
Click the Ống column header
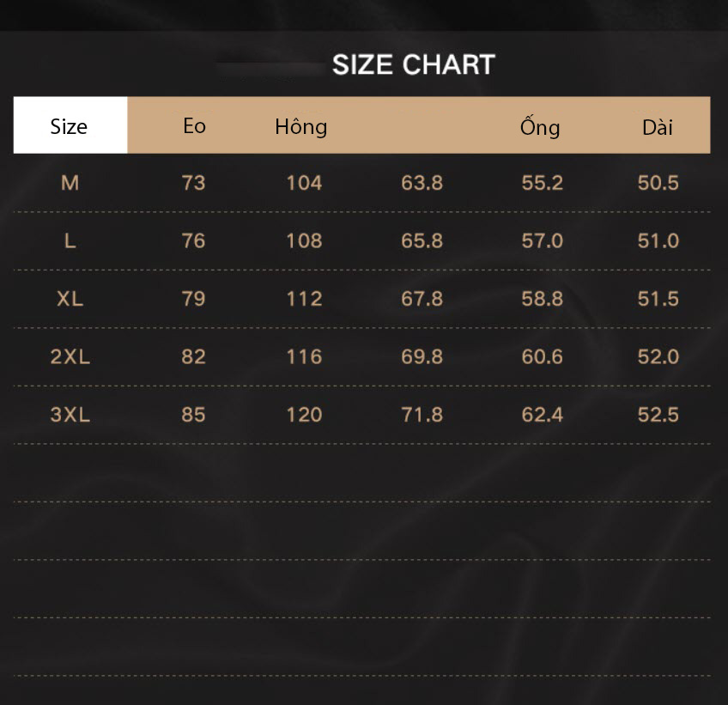coord(540,126)
